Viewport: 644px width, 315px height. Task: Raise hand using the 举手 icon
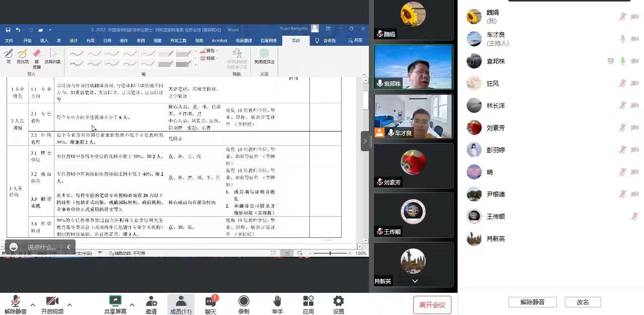(277, 301)
